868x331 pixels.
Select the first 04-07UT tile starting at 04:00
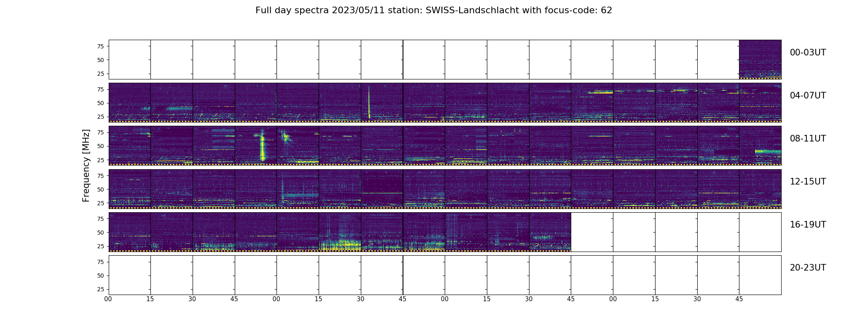[x=130, y=103]
